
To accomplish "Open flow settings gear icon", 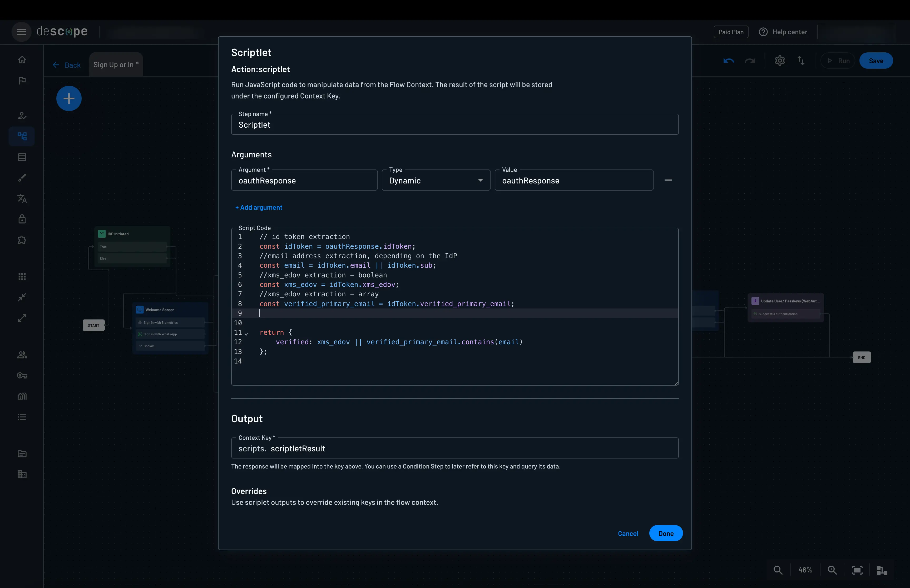I will [780, 61].
